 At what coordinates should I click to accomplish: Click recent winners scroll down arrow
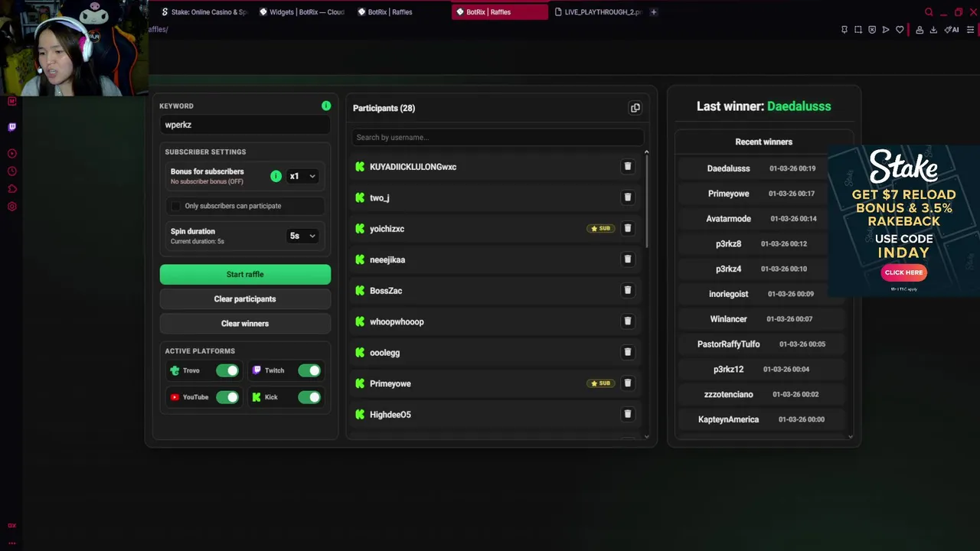(x=850, y=436)
